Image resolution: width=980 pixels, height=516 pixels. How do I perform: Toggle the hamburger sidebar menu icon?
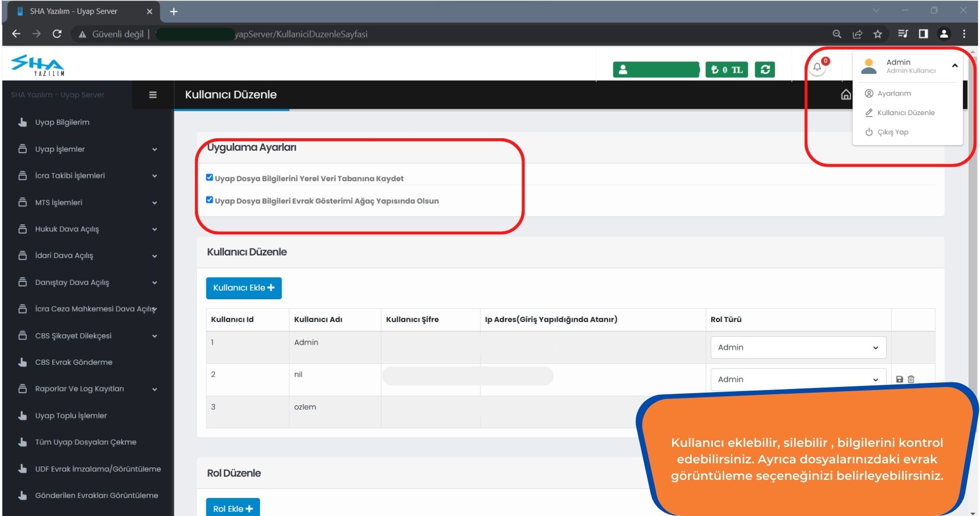tap(153, 95)
